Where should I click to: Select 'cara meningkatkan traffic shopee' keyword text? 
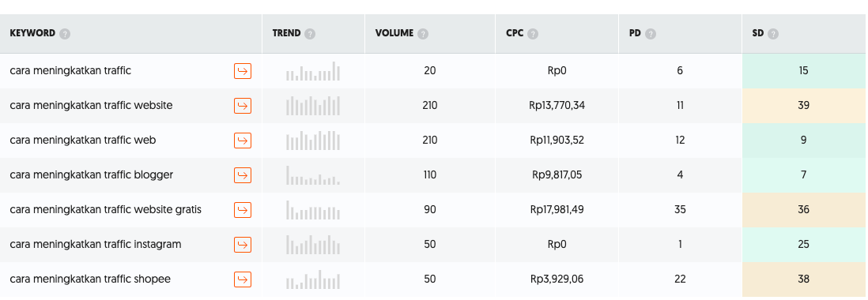(90, 279)
